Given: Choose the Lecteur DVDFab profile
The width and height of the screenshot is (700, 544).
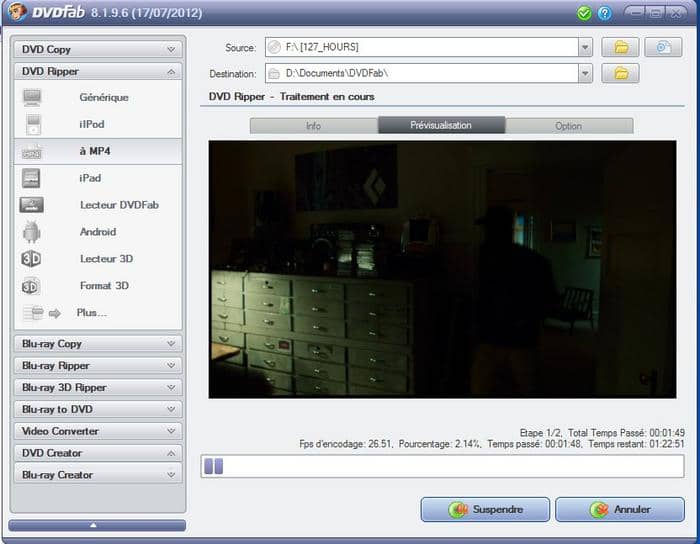Looking at the screenshot, I should coord(98,205).
